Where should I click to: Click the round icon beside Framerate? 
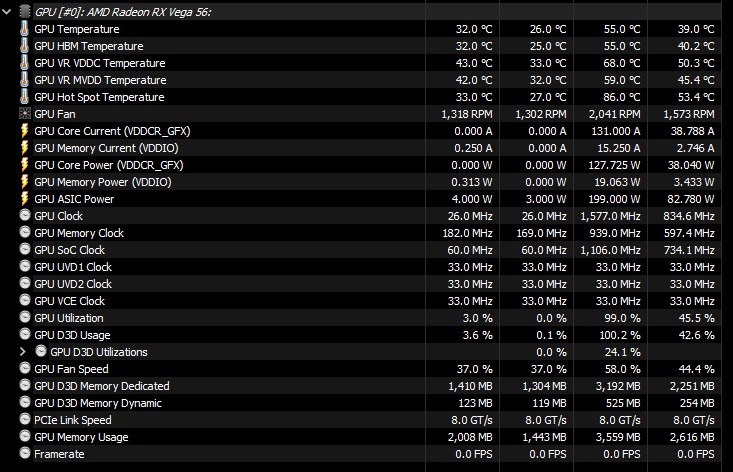pyautogui.click(x=25, y=452)
